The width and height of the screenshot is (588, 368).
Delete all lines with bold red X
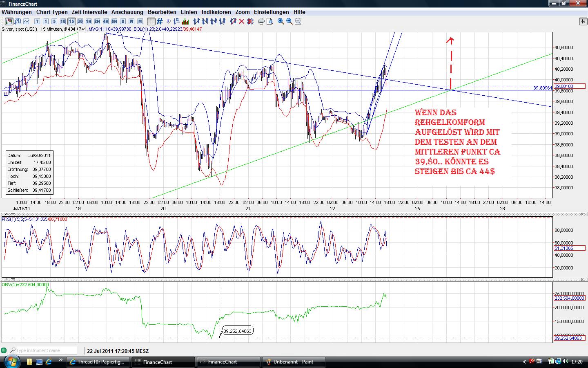(x=250, y=21)
